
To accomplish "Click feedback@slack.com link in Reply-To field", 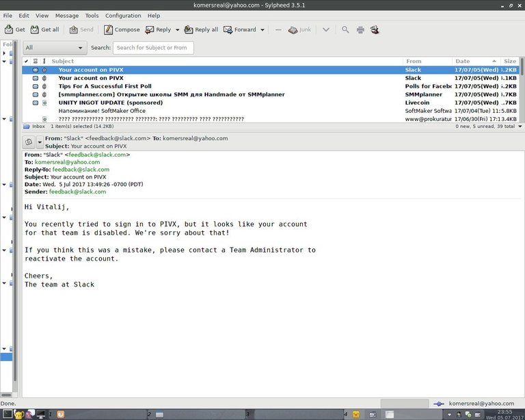I will 81,170.
